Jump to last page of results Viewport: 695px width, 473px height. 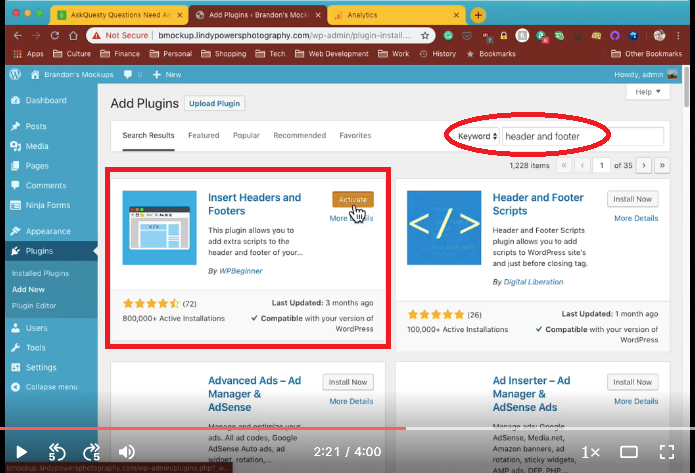pos(662,165)
